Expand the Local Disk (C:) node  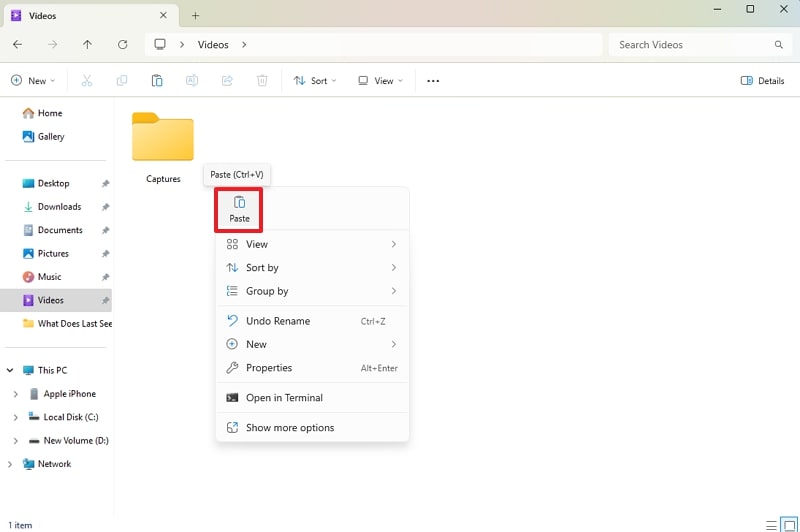[x=15, y=417]
